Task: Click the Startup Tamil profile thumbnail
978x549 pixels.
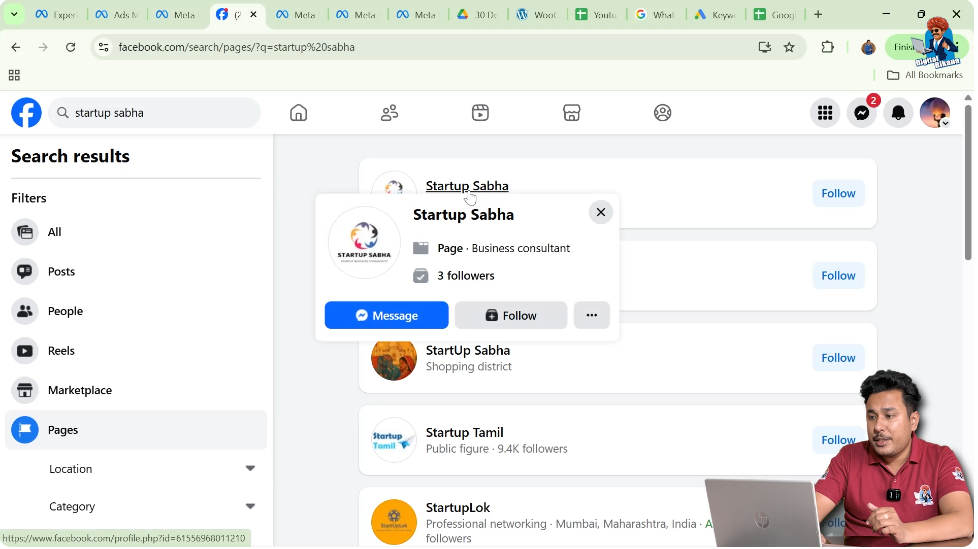Action: [394, 440]
